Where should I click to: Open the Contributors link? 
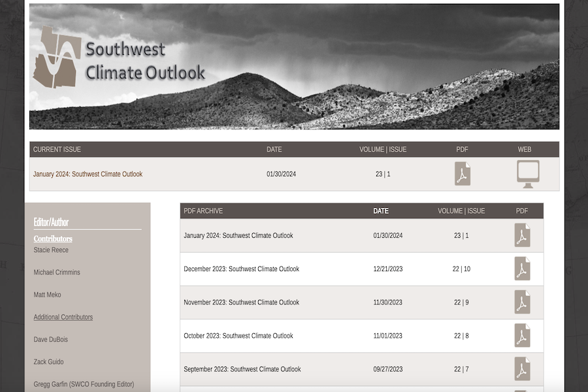(53, 238)
